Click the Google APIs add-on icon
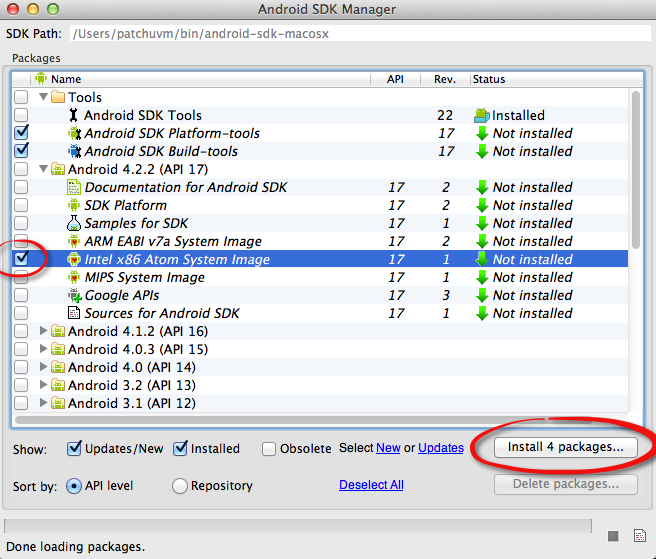This screenshot has height=559, width=656. pyautogui.click(x=74, y=295)
